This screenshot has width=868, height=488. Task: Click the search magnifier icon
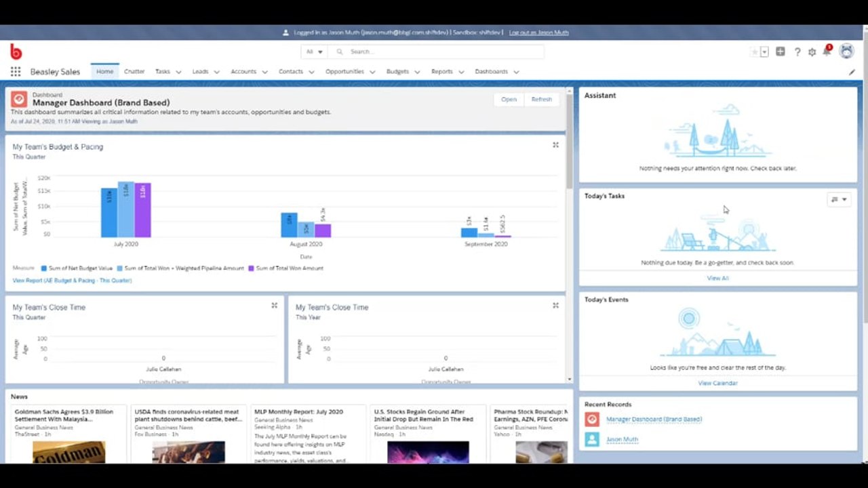tap(340, 52)
